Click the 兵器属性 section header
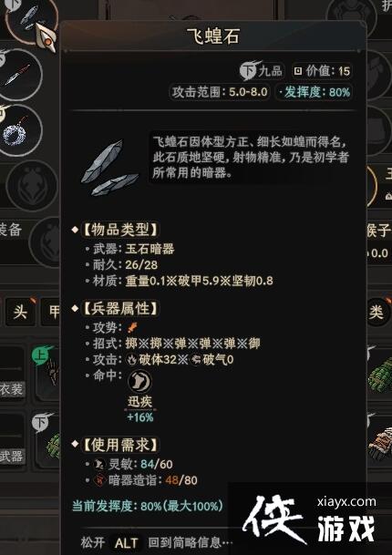The width and height of the screenshot is (392, 555). (x=120, y=308)
